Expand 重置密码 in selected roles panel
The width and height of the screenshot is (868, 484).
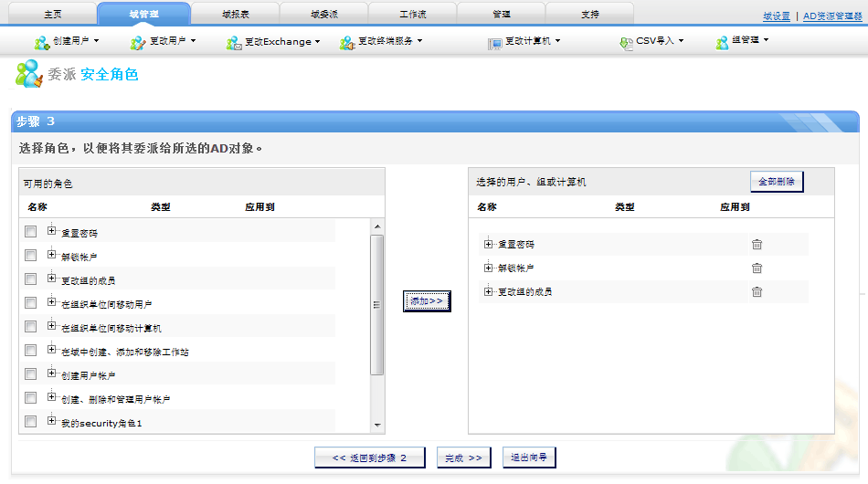[x=488, y=244]
